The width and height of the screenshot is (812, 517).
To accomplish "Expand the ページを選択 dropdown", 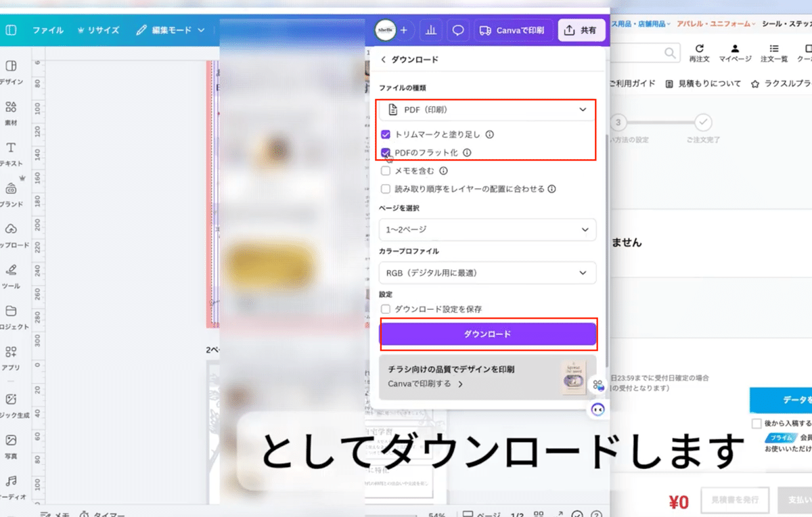I will 487,230.
